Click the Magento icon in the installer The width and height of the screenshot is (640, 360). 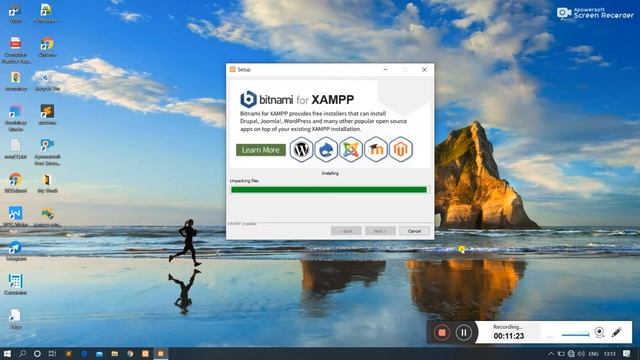click(x=401, y=149)
